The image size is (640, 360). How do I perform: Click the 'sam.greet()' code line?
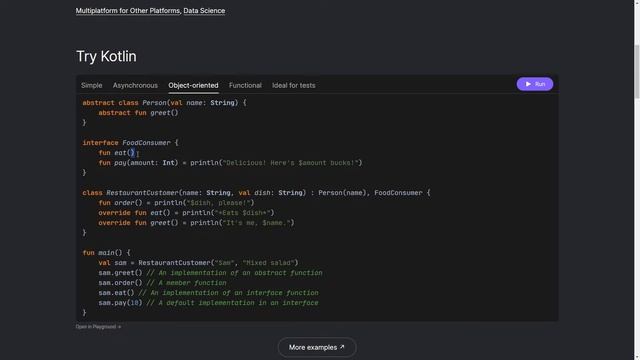tap(210, 273)
